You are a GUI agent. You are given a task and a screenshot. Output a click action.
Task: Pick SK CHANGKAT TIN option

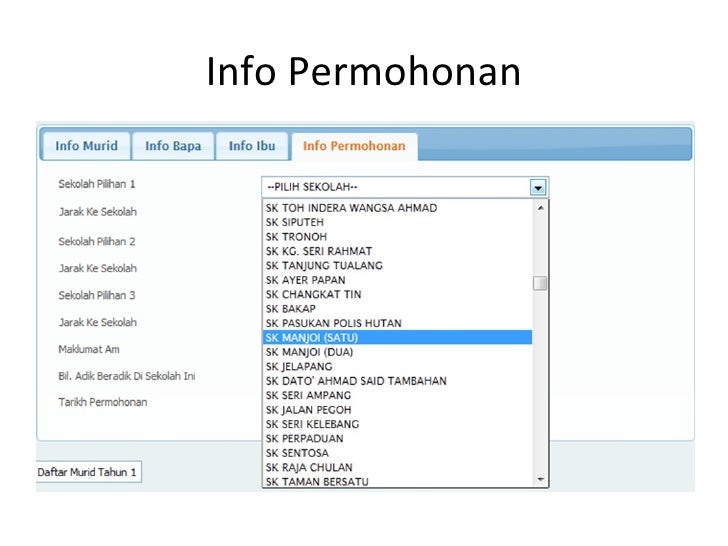397,294
